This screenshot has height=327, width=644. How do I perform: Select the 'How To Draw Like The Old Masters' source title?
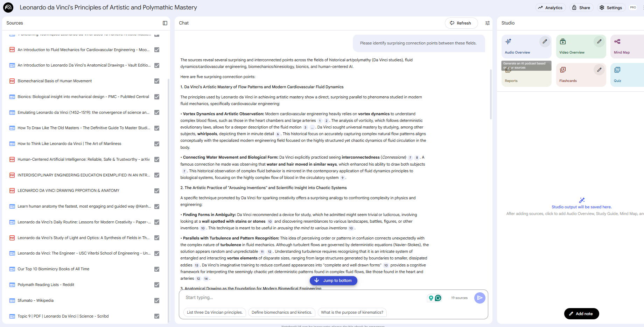point(84,128)
